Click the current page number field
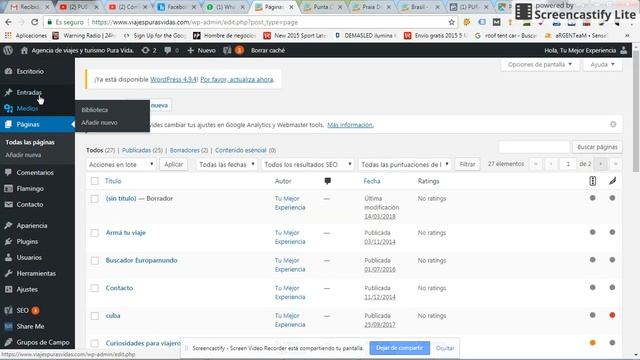 [568, 164]
